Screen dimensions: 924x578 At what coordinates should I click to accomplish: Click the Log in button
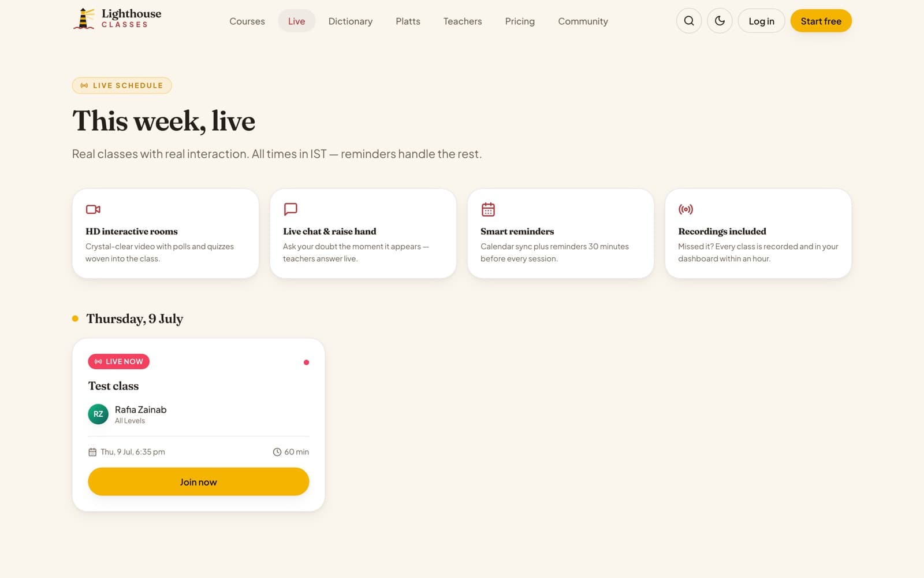(x=761, y=21)
